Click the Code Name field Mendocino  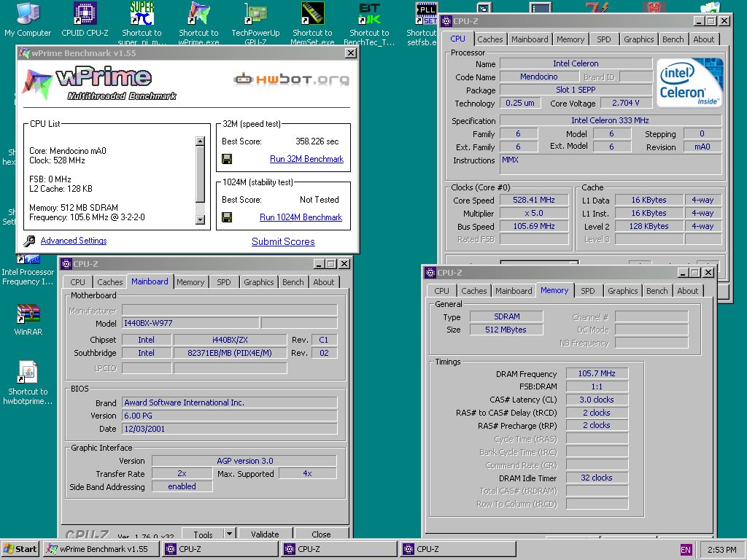point(539,77)
